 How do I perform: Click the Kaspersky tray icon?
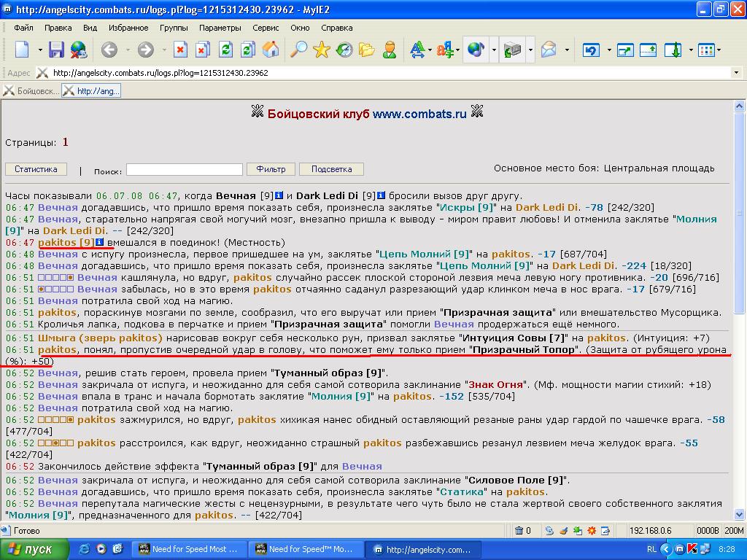tap(692, 549)
